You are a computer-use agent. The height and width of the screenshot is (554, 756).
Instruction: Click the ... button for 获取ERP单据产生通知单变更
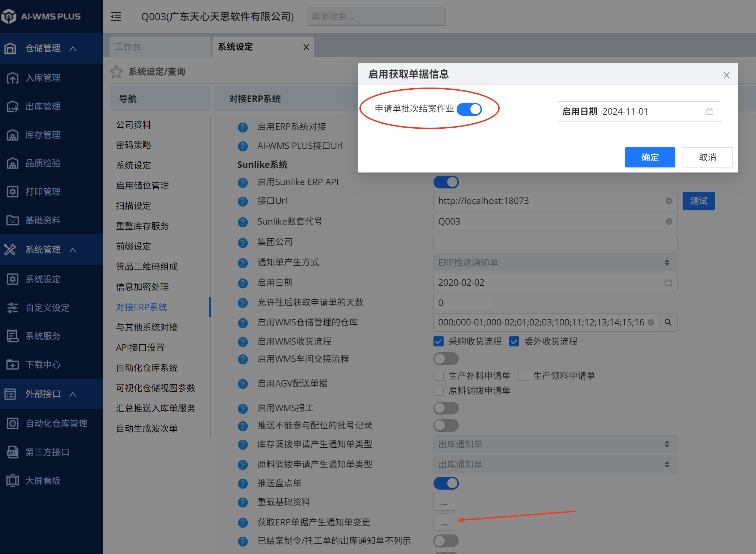tap(444, 522)
